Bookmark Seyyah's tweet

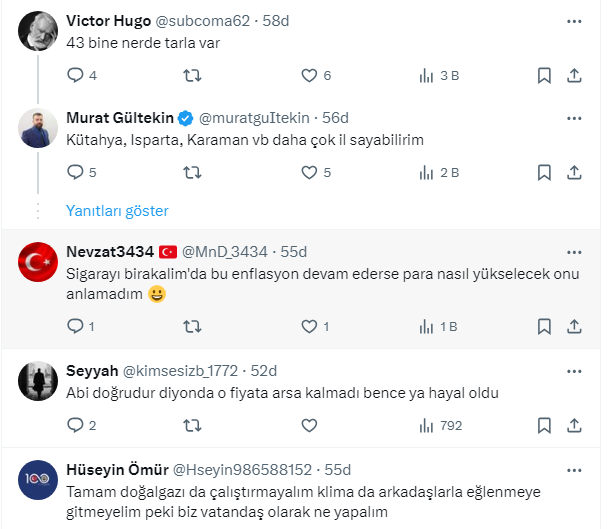544,425
